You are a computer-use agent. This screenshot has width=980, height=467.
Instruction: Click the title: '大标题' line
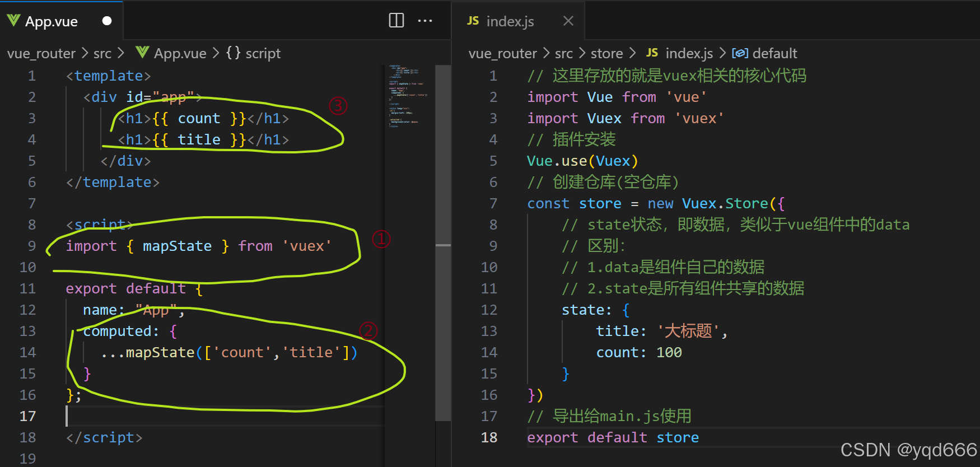662,331
